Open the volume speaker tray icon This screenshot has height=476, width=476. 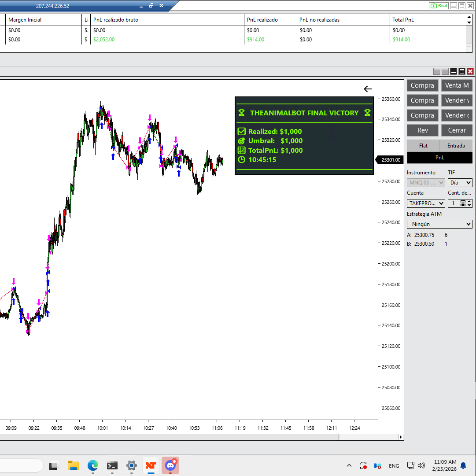pos(421,465)
